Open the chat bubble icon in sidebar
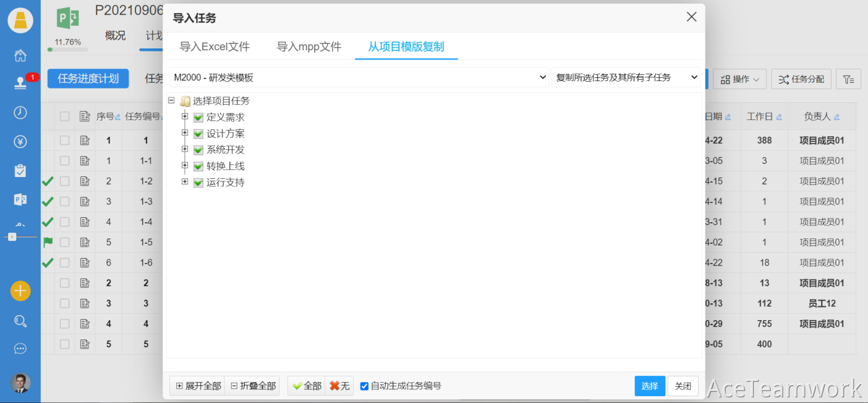This screenshot has height=403, width=868. 20,349
